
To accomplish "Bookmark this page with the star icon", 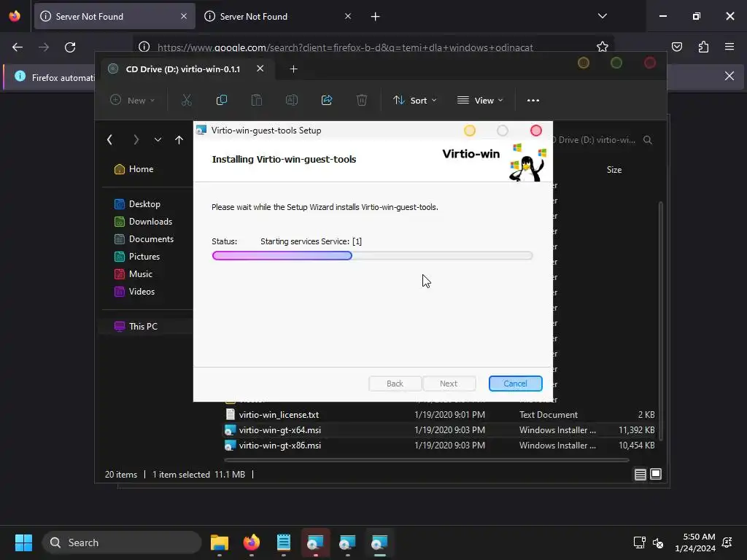I will click(602, 47).
